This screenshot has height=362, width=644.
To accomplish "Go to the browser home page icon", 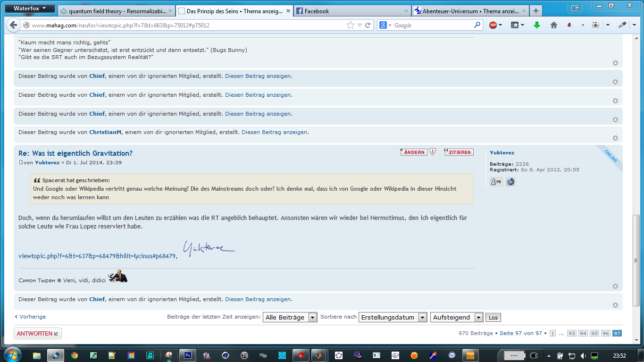I will click(x=554, y=25).
